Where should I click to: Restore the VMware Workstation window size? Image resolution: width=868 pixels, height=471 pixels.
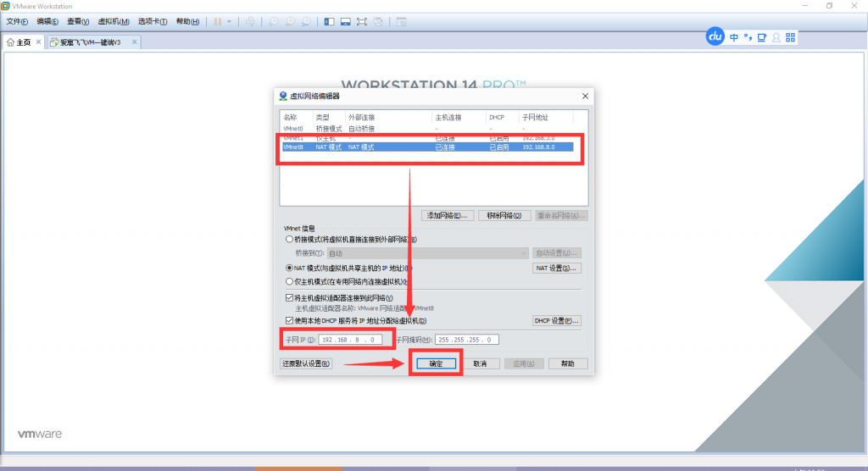(x=829, y=6)
